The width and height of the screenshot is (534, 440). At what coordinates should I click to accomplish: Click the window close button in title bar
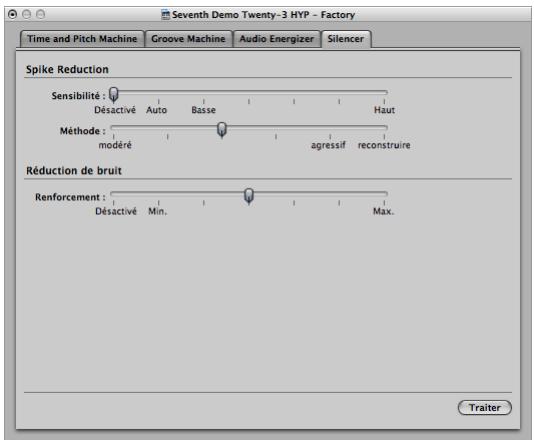coord(12,14)
